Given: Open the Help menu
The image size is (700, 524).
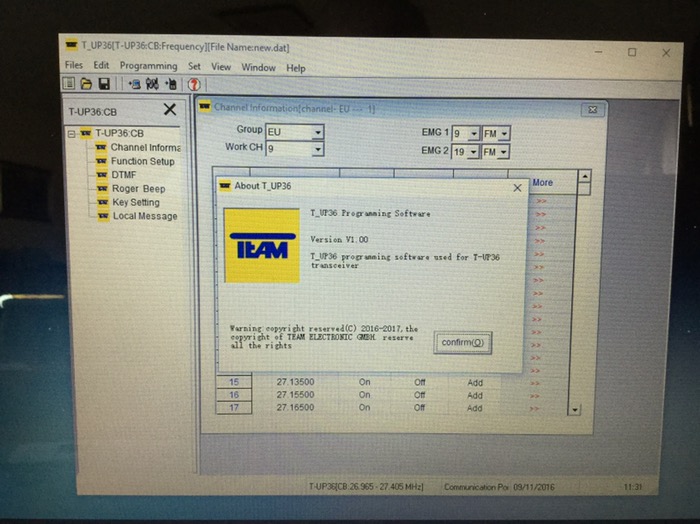Looking at the screenshot, I should click(x=296, y=68).
